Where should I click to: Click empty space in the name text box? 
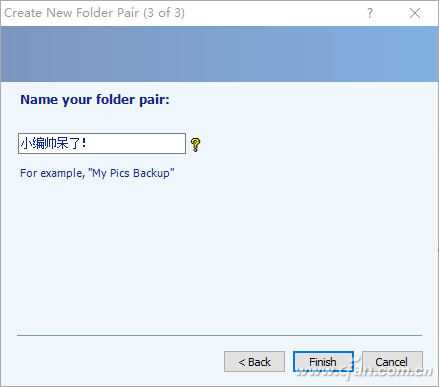click(x=137, y=144)
